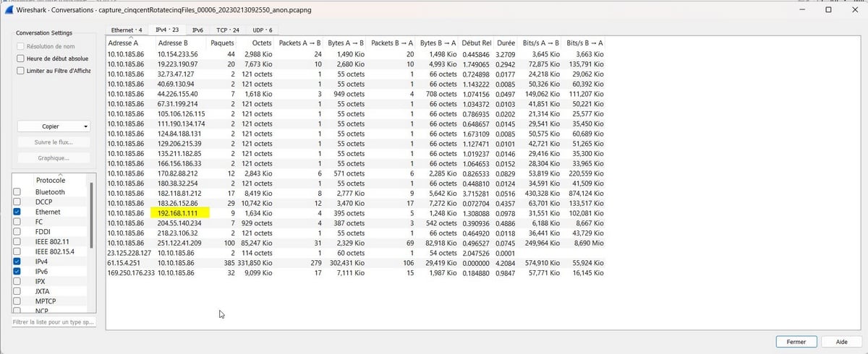Click the Fermer button
Image resolution: width=868 pixels, height=354 pixels.
tap(796, 342)
